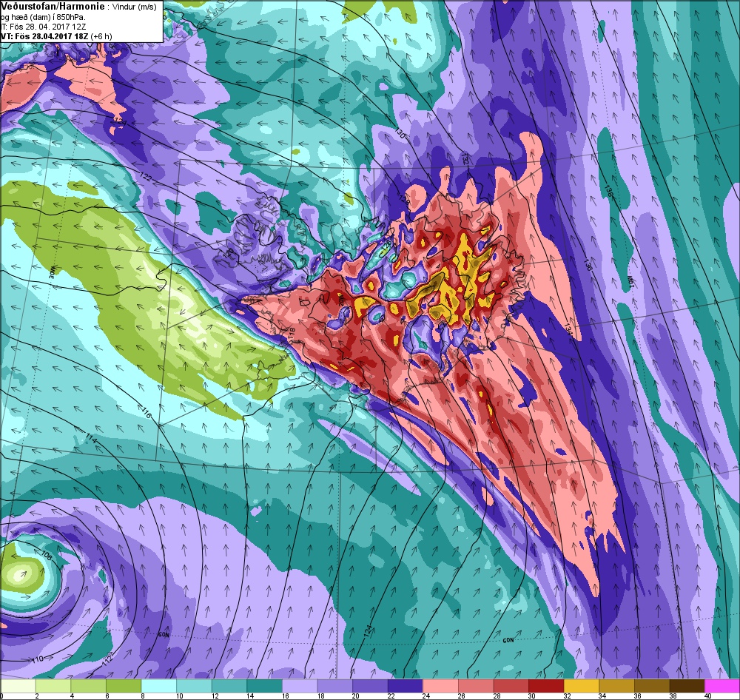The image size is (740, 700).
Task: Select the light teal 10–12 legend swatch
Action: tap(194, 685)
